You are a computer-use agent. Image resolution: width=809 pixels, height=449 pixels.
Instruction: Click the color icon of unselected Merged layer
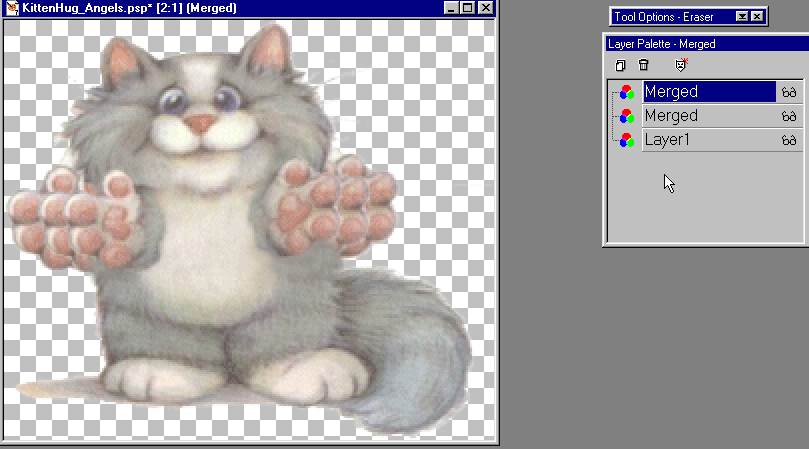click(x=626, y=116)
